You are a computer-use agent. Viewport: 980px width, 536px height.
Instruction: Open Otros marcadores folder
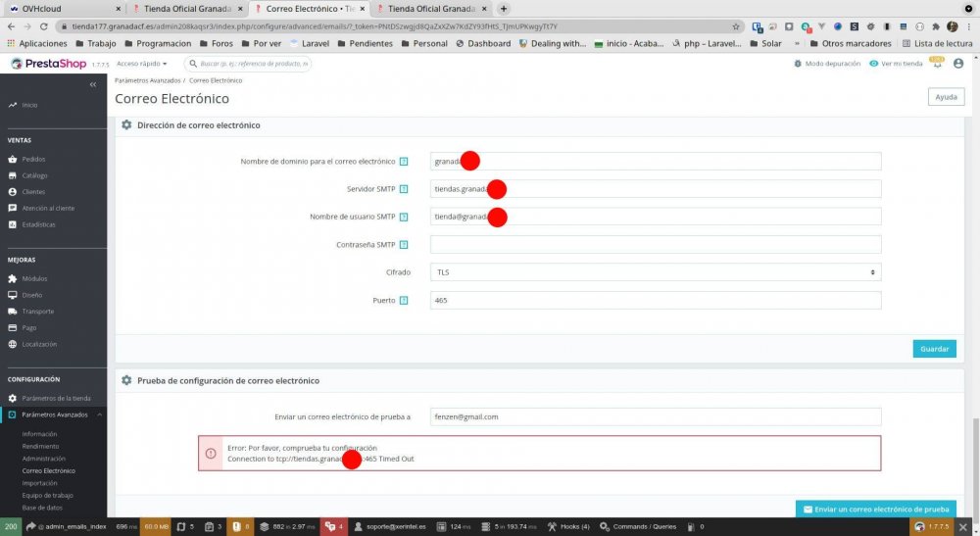851,44
